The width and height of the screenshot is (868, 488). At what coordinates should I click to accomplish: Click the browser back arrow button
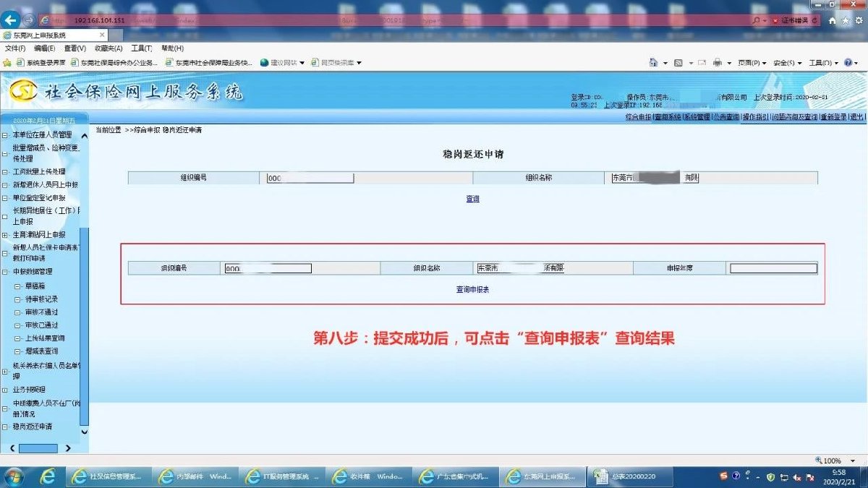(x=11, y=20)
